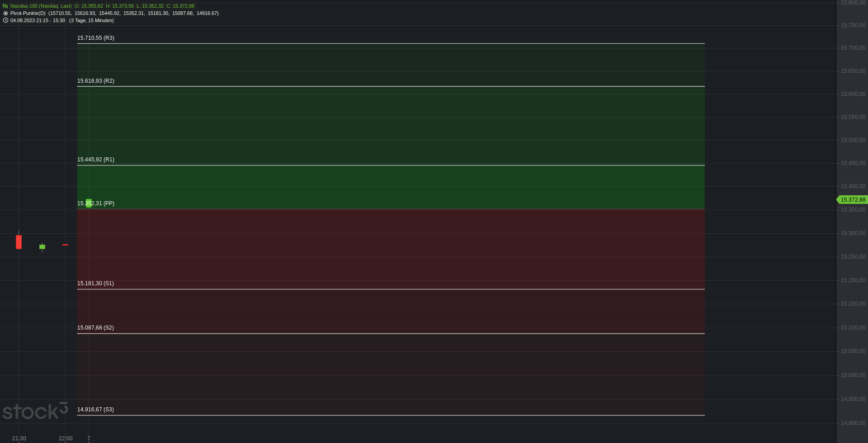The image size is (868, 443).
Task: Select the 04.08.2023 21:15 - 15:30 time range
Action: pos(38,20)
